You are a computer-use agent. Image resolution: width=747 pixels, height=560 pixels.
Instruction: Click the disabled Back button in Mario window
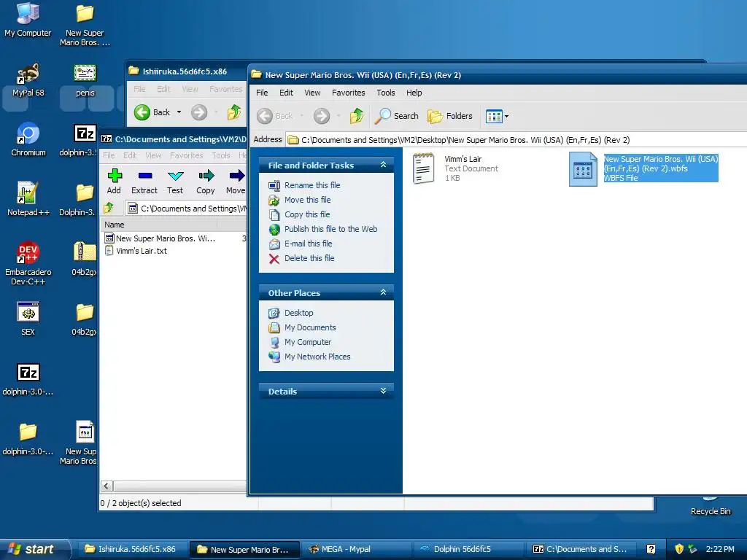tap(275, 116)
